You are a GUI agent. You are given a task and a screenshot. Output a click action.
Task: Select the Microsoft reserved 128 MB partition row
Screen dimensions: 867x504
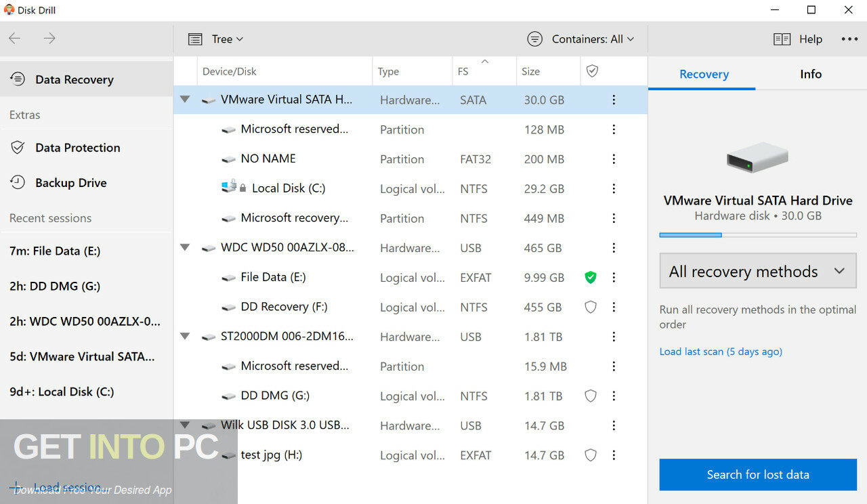[x=410, y=129]
